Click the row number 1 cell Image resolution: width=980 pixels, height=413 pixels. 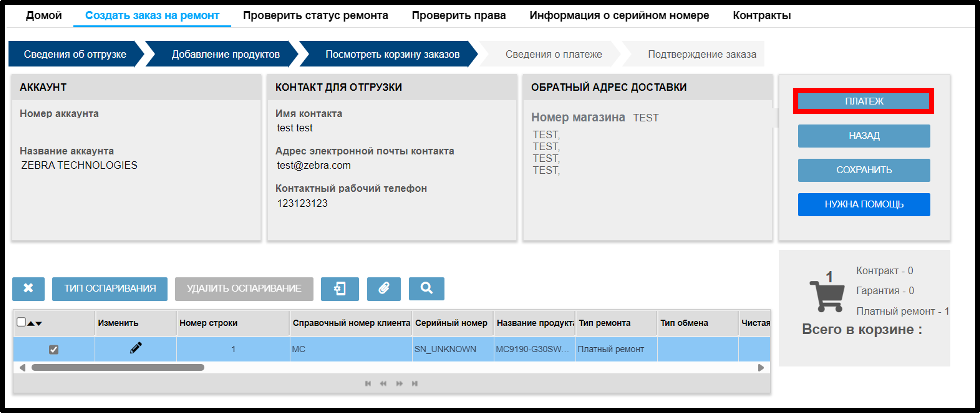pos(233,349)
